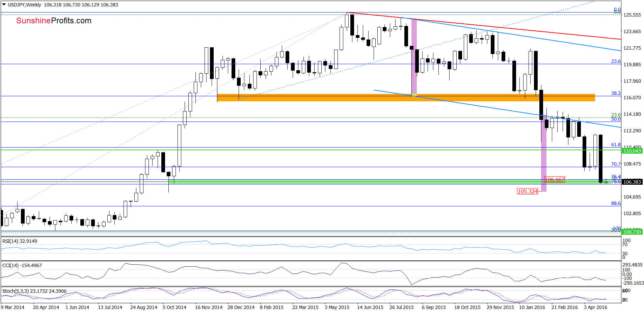The height and width of the screenshot is (312, 644).
Task: Click the 114.180 price axis value
Action: tap(632, 114)
